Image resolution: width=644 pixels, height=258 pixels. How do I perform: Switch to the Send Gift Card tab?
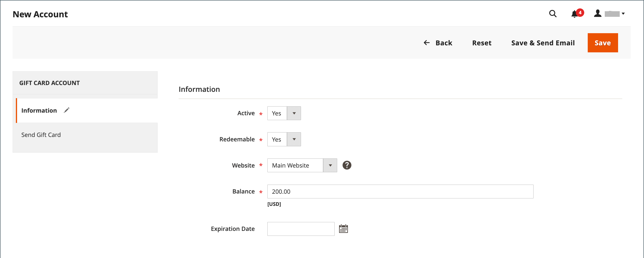(x=41, y=135)
